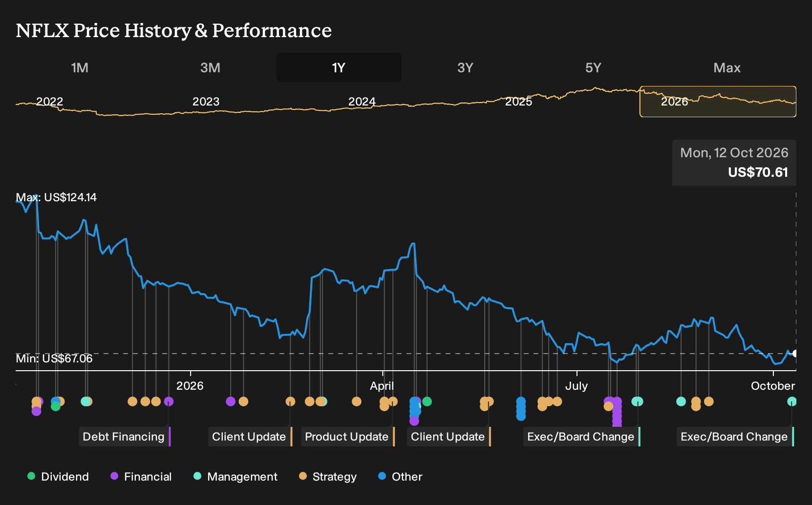Click the October axis label
Viewport: 812px width, 505px height.
click(x=773, y=386)
